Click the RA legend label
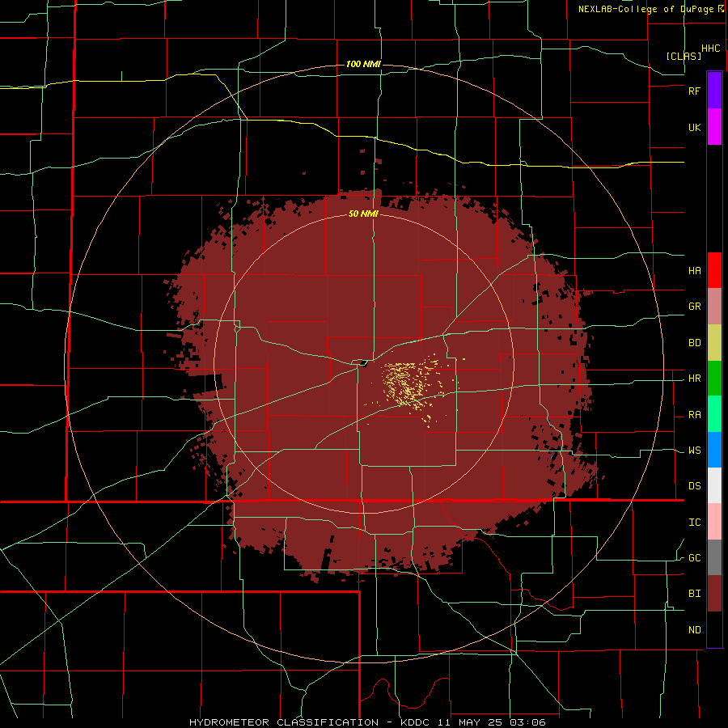 [694, 415]
